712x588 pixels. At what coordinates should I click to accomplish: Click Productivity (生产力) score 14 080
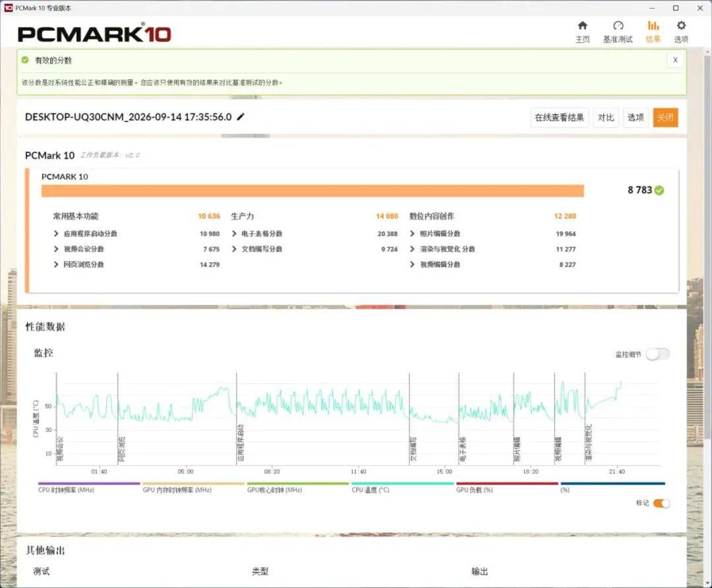click(x=387, y=216)
